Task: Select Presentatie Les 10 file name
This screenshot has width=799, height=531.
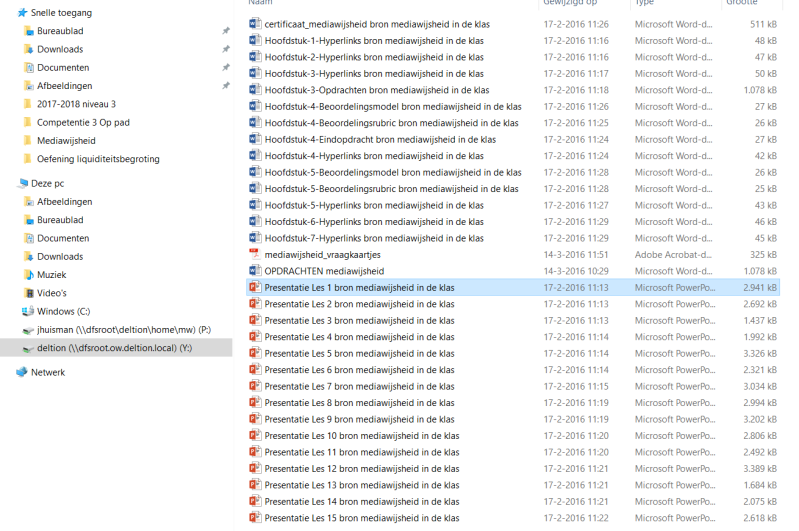Action: coord(362,436)
